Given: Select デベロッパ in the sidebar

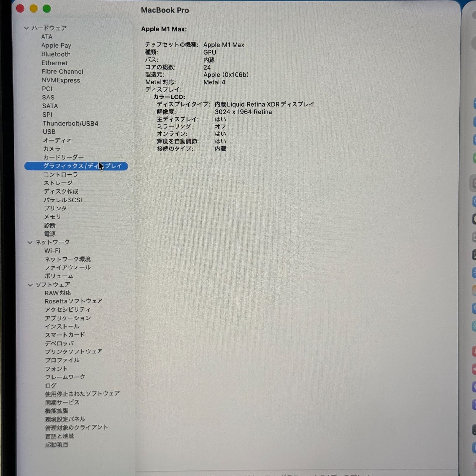Looking at the screenshot, I should click(59, 344).
